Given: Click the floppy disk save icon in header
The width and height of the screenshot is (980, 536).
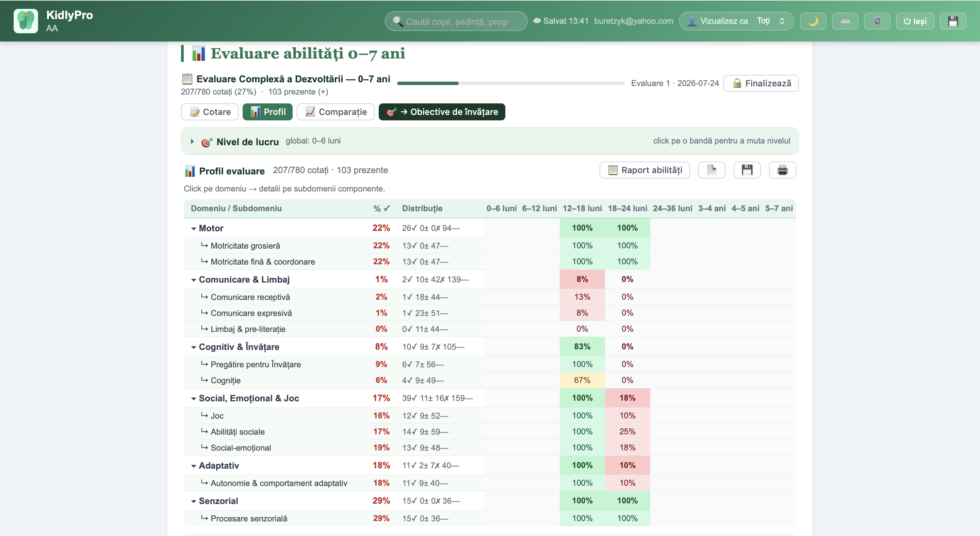Looking at the screenshot, I should tap(953, 21).
